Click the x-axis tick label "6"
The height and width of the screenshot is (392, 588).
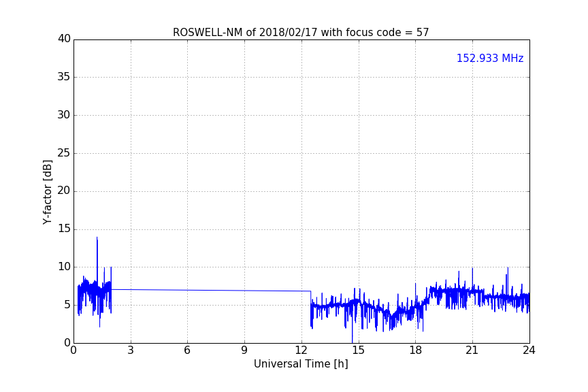188,350
